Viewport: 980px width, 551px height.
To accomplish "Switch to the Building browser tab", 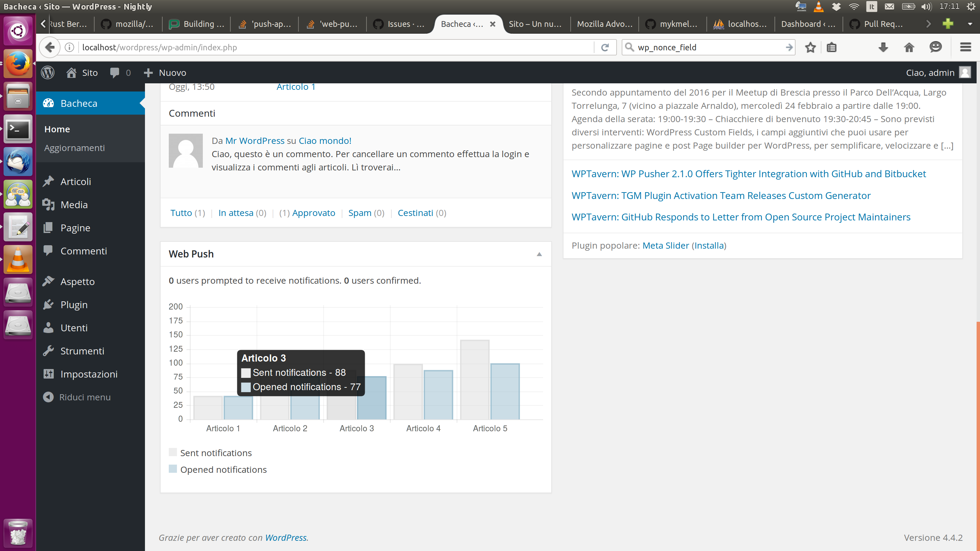I will (x=197, y=24).
